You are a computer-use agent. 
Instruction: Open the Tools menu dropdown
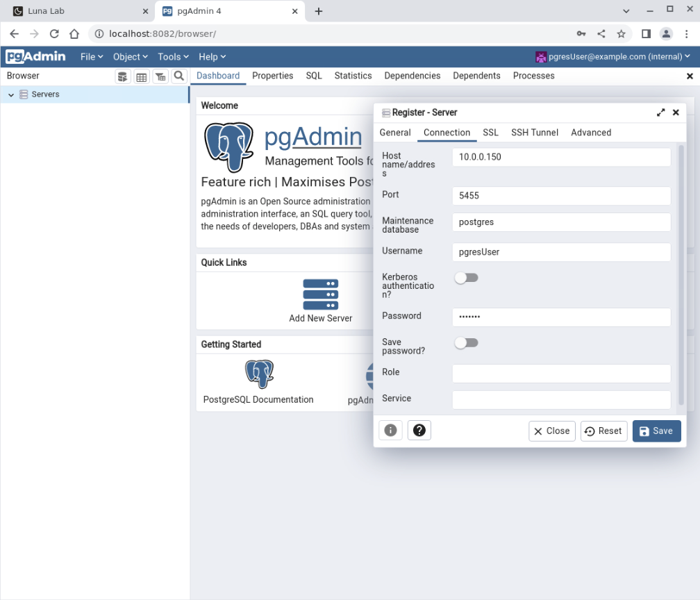173,57
